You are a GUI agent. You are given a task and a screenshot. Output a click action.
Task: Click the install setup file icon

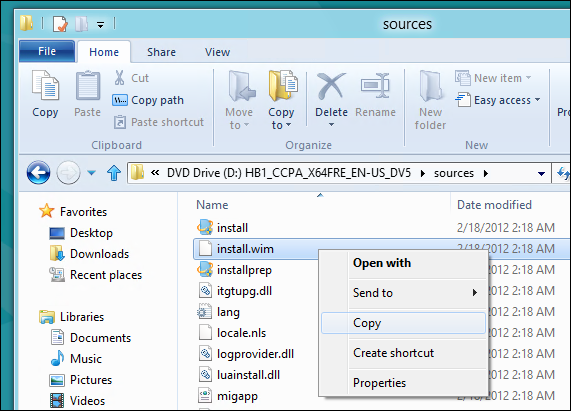pos(205,228)
